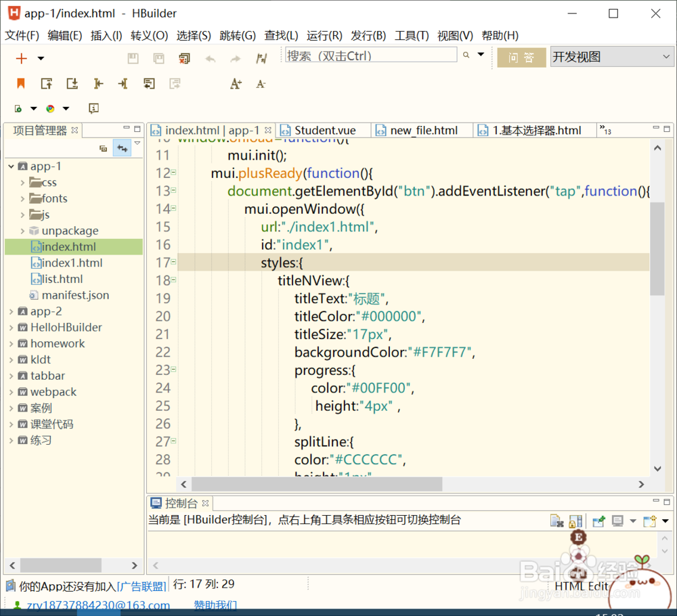Image resolution: width=677 pixels, height=616 pixels.
Task: Open the 文件(F) menu
Action: pyautogui.click(x=22, y=35)
